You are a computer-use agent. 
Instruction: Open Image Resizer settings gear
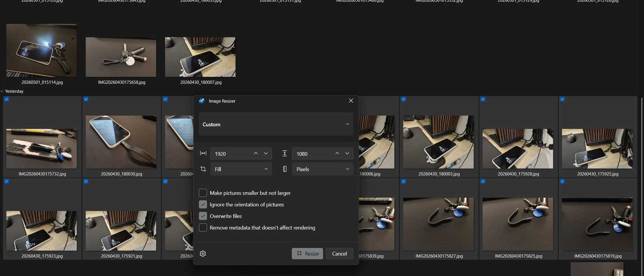(203, 254)
